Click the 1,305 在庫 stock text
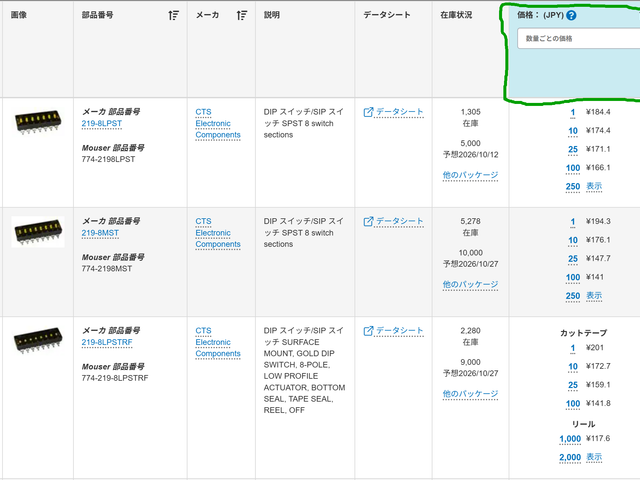640x480 pixels. pos(470,118)
